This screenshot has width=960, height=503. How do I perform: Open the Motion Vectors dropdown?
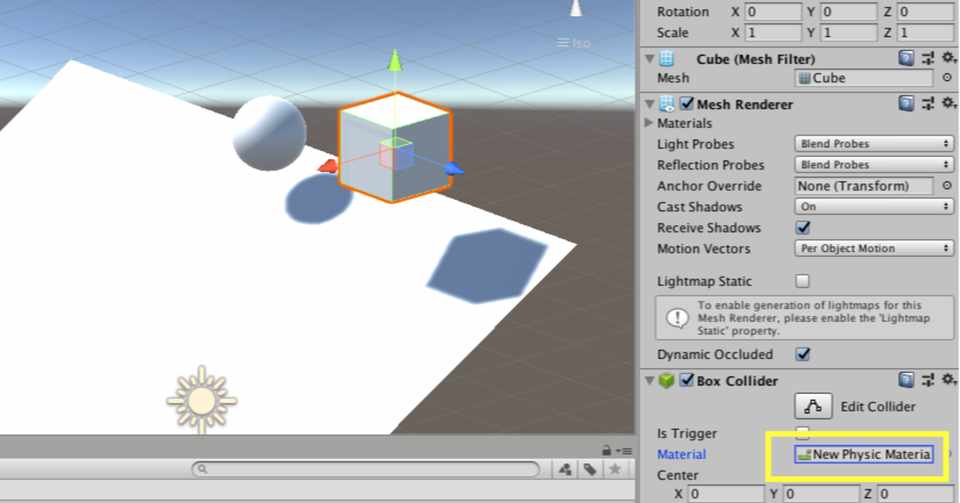[x=874, y=248]
